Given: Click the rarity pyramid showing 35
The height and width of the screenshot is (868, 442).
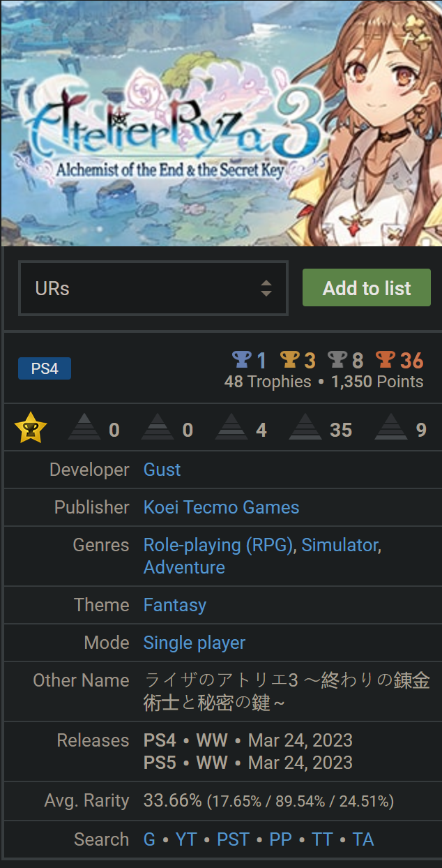Looking at the screenshot, I should pos(305,429).
